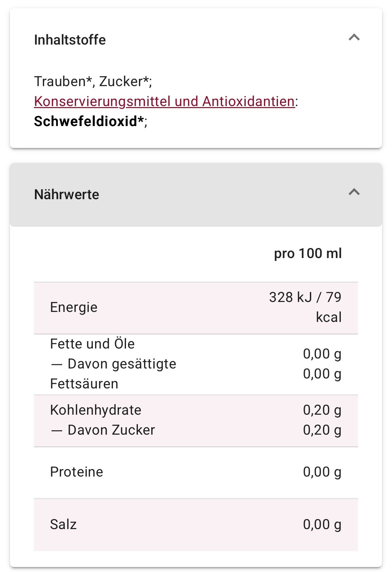Collapse the Inhaltstoffe section chevron

354,37
